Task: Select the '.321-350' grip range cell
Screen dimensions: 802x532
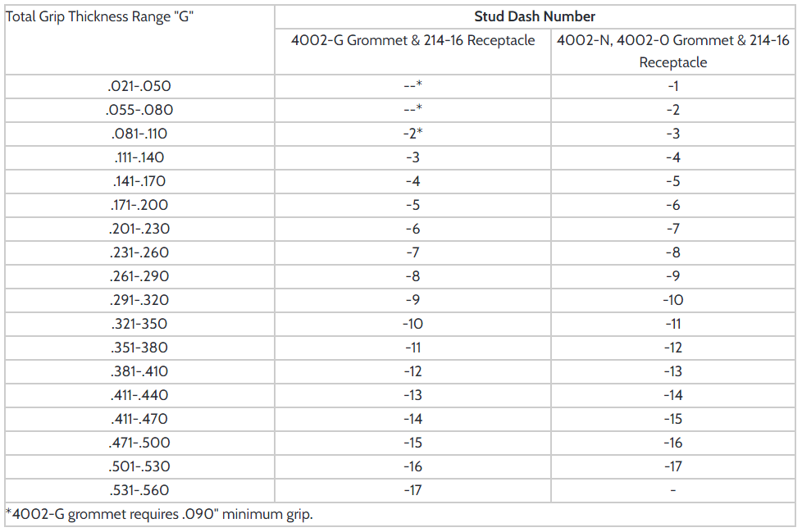Action: pyautogui.click(x=139, y=324)
